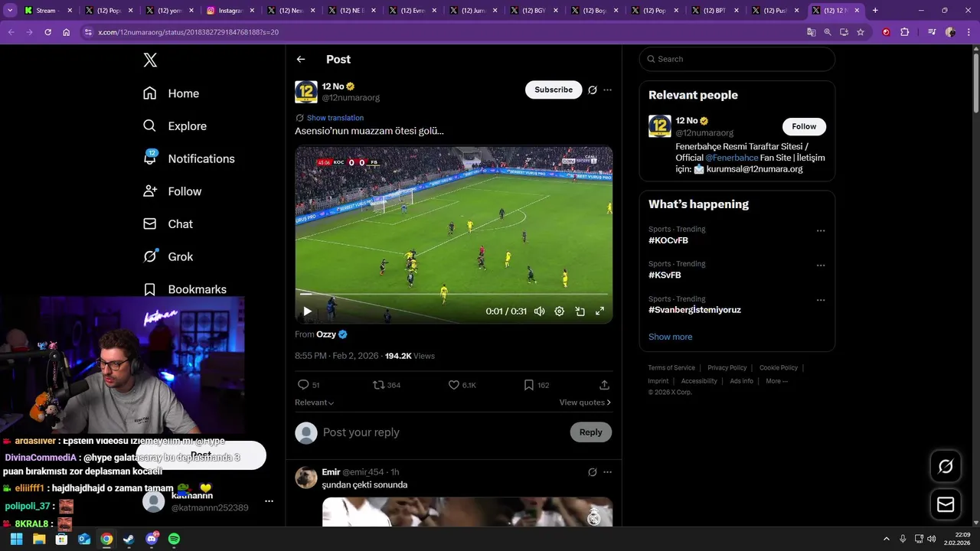This screenshot has height=551, width=980.
Task: Open trending #KOCvFB
Action: [x=668, y=240]
